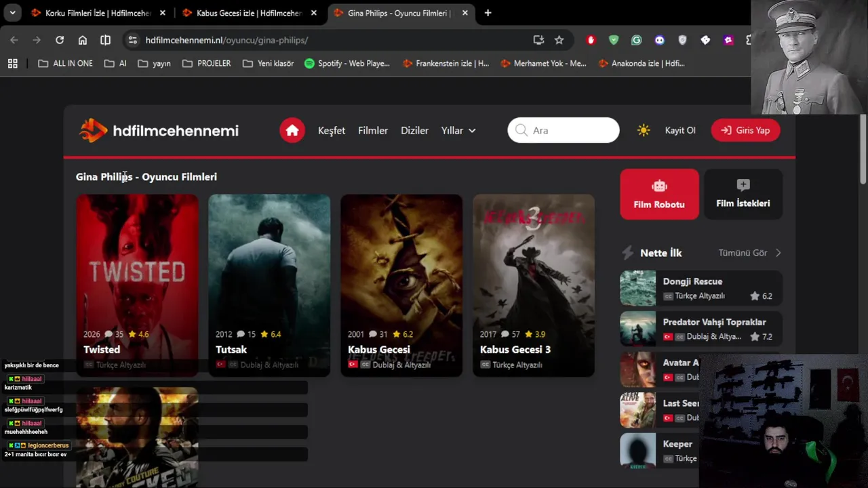Screen dimensions: 868x488
Task: Open the red shield extension icon
Action: click(x=591, y=40)
